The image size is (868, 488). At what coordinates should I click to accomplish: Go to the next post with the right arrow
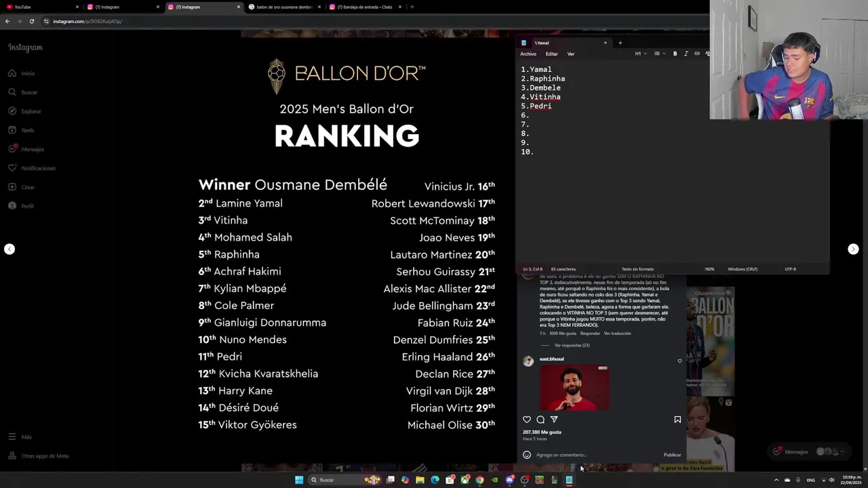[853, 249]
